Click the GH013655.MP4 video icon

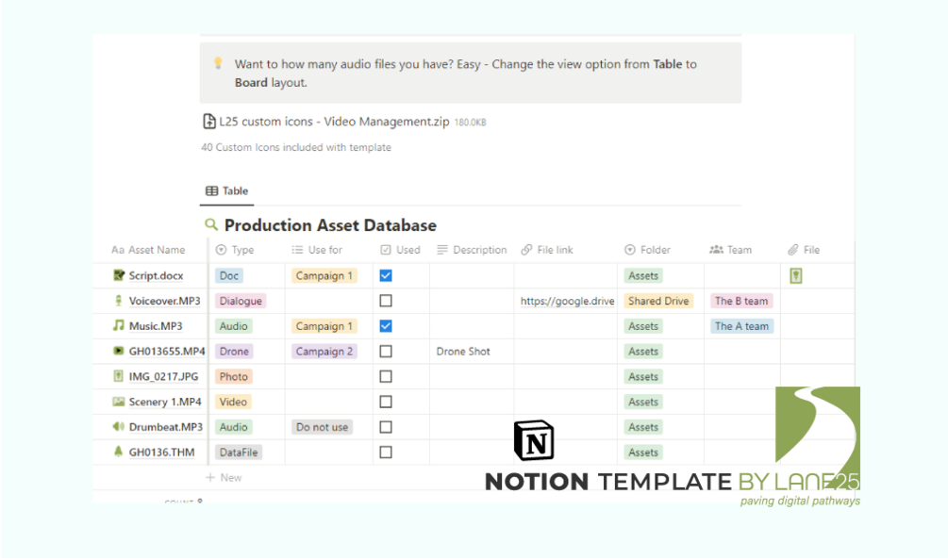(119, 351)
